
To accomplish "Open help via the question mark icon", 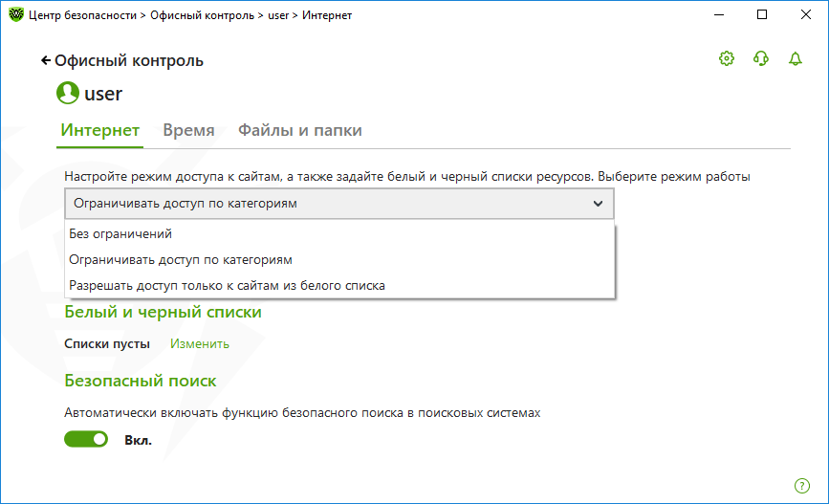I will pyautogui.click(x=802, y=486).
